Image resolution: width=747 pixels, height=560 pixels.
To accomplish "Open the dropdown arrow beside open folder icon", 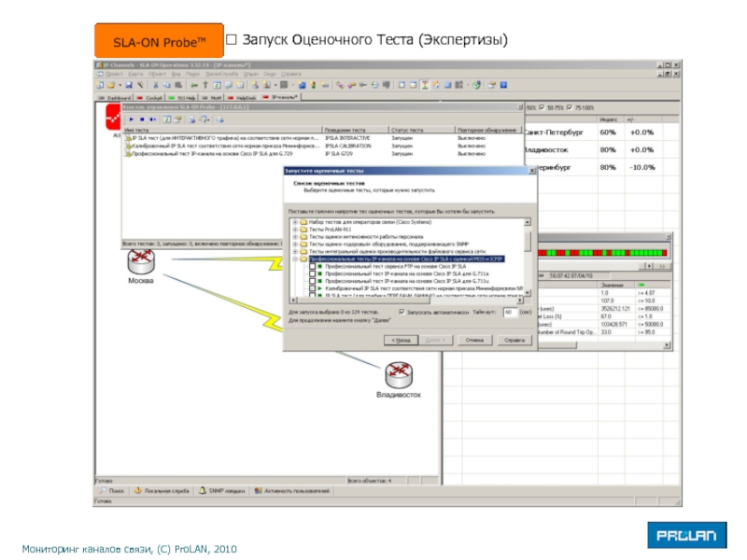I will tap(120, 85).
